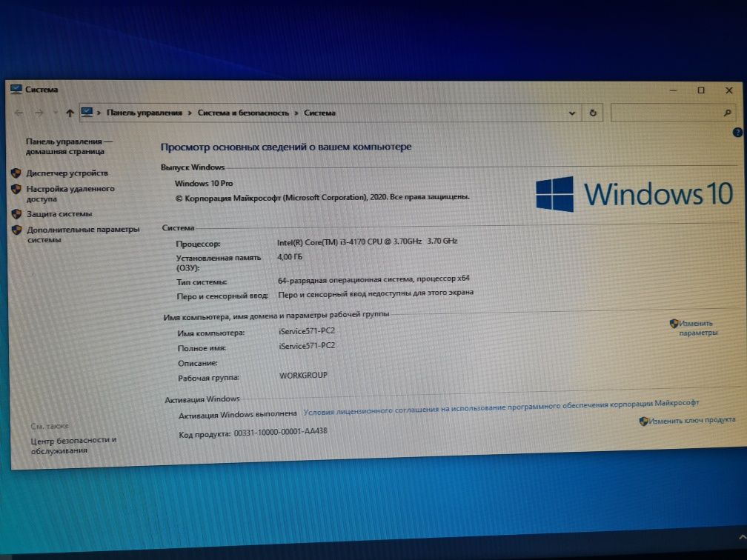The height and width of the screenshot is (560, 747).
Task: Go back with the back arrow
Action: (19, 113)
